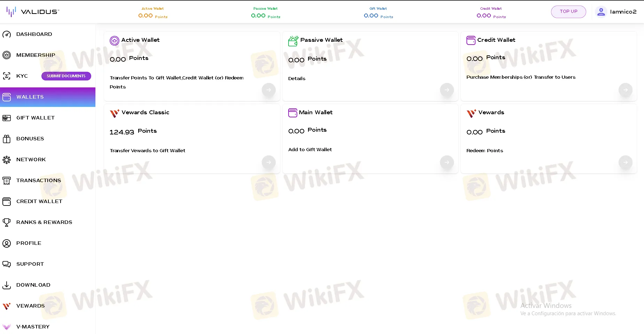
Task: Open the Vewards menu item
Action: point(48,306)
